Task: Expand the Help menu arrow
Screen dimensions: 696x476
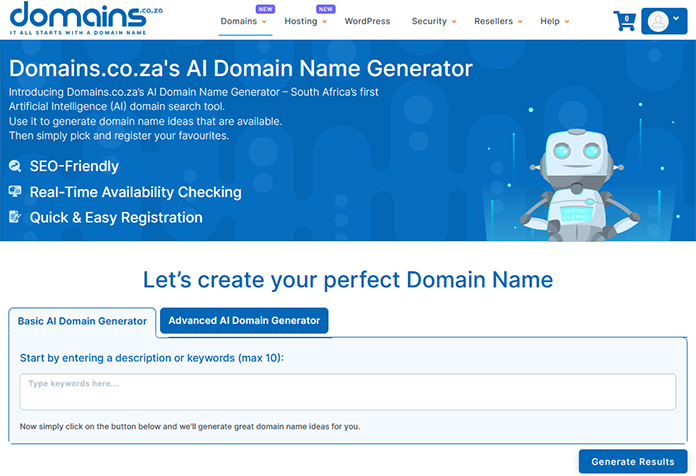Action: [x=567, y=22]
